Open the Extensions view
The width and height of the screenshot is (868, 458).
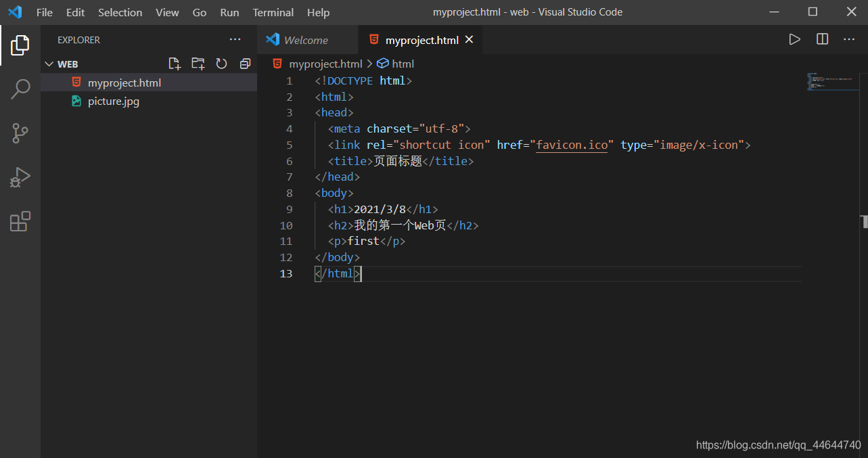click(x=20, y=221)
